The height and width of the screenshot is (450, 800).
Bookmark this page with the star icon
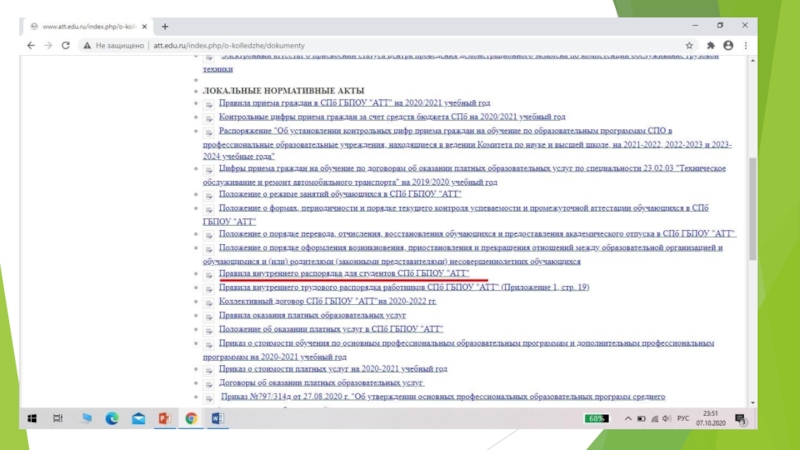coord(689,45)
